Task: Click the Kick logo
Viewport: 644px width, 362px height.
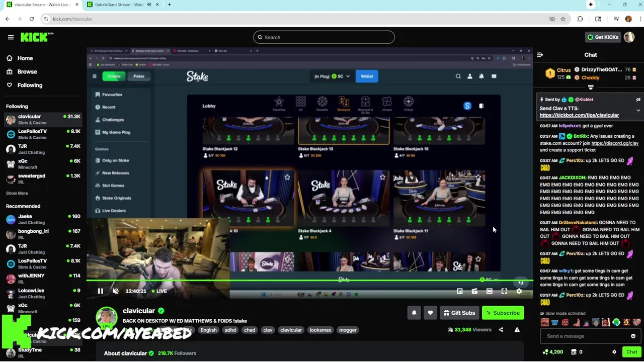Action: coord(37,37)
